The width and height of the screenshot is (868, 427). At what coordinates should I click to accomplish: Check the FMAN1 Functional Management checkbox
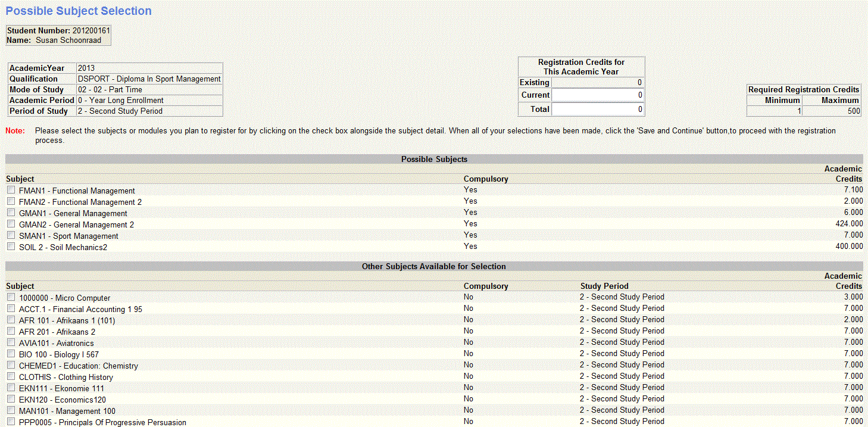coord(11,190)
